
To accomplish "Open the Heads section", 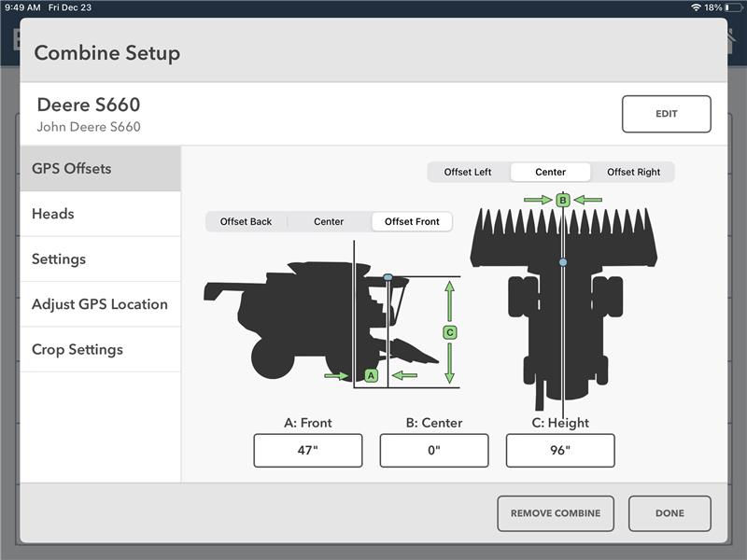I will (x=101, y=214).
